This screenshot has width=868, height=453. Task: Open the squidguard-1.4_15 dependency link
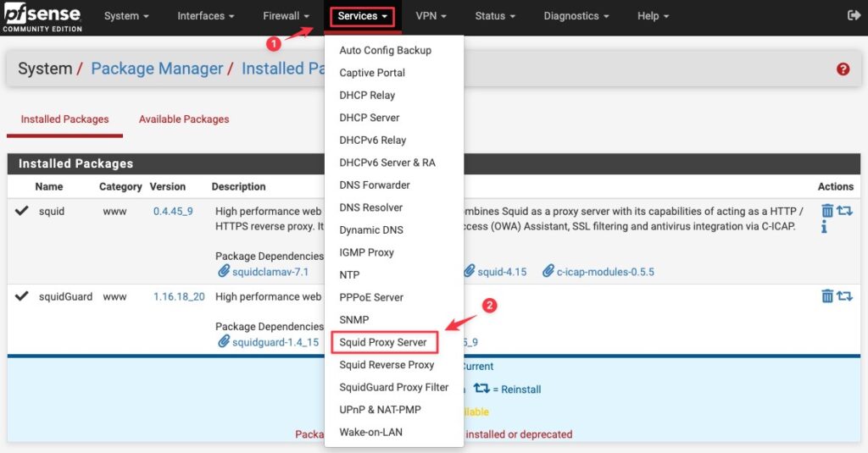click(x=275, y=342)
